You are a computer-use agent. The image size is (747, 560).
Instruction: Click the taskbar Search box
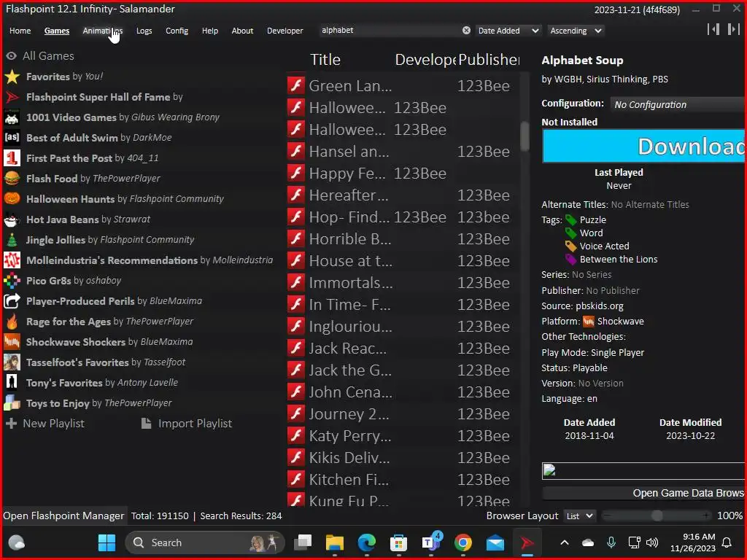[205, 542]
